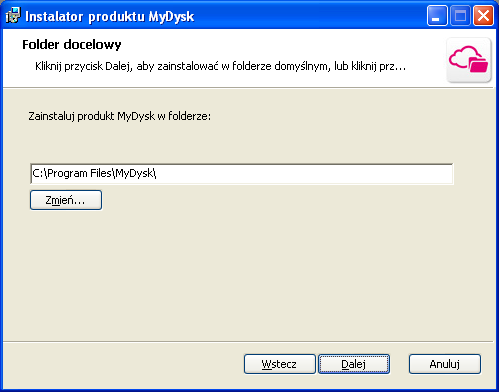Minimize the MyDysk installer window

[x=437, y=16]
